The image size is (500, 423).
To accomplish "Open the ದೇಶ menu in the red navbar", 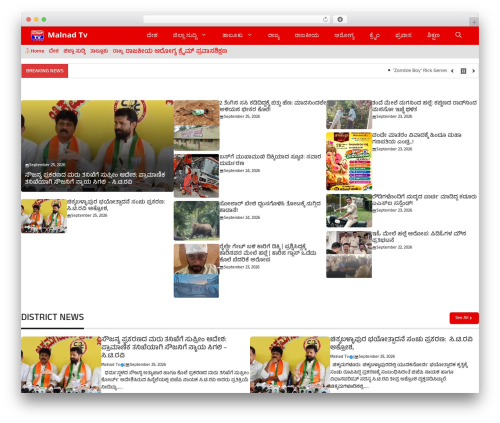I will pos(152,35).
